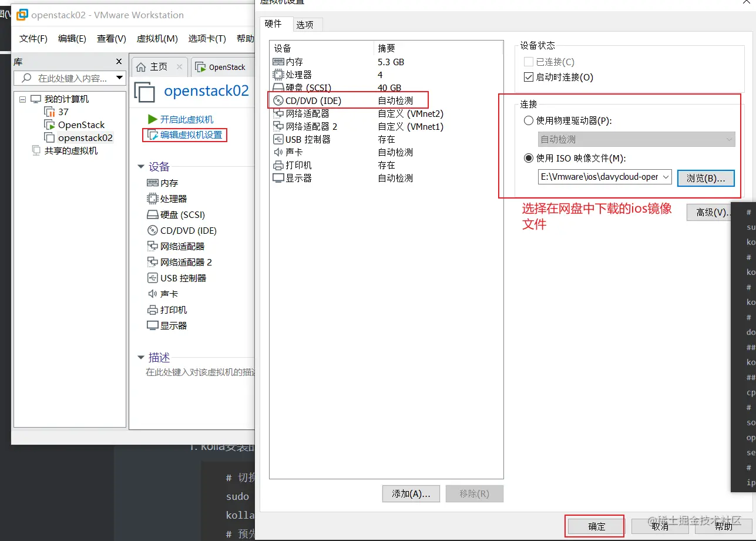Open the ISO image path dropdown
This screenshot has height=541, width=756.
[666, 177]
